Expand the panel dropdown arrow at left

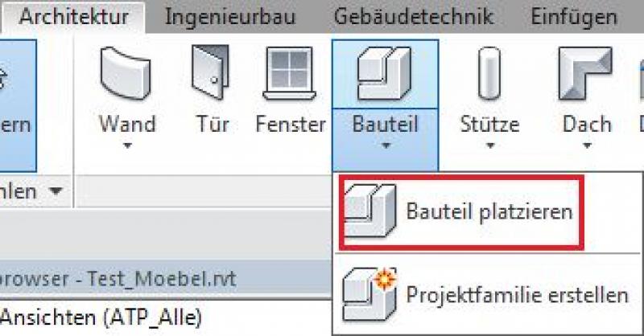[x=56, y=191]
